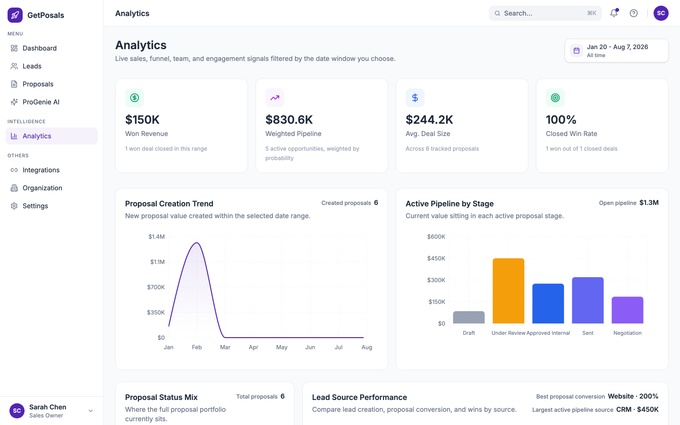Click the Proposal Creation Trend heading

[169, 204]
